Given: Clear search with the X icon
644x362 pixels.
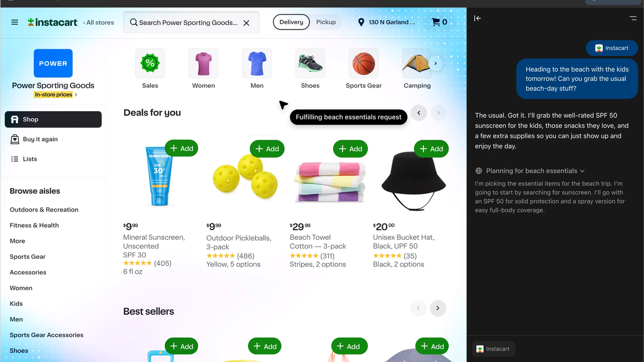Looking at the screenshot, I should [247, 23].
